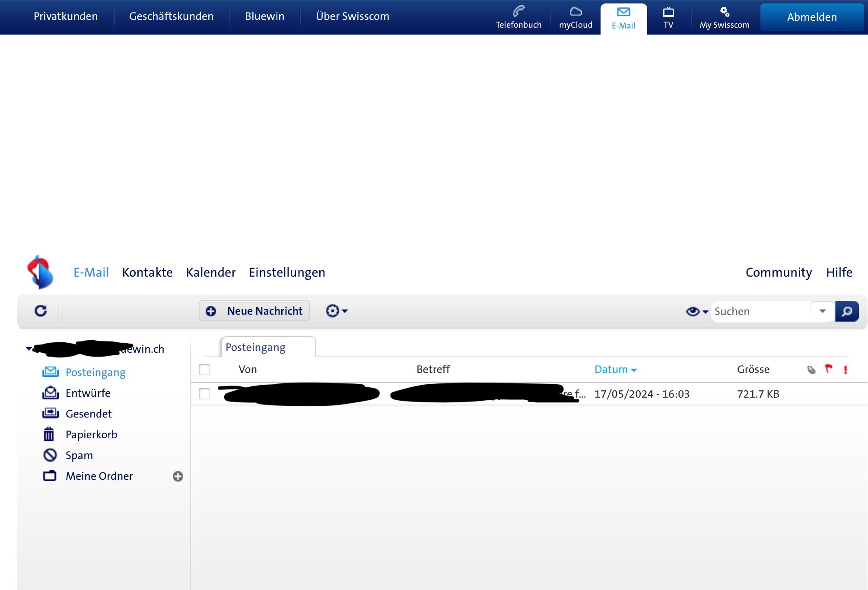
Task: Open the myCloud icon
Action: pyautogui.click(x=575, y=12)
